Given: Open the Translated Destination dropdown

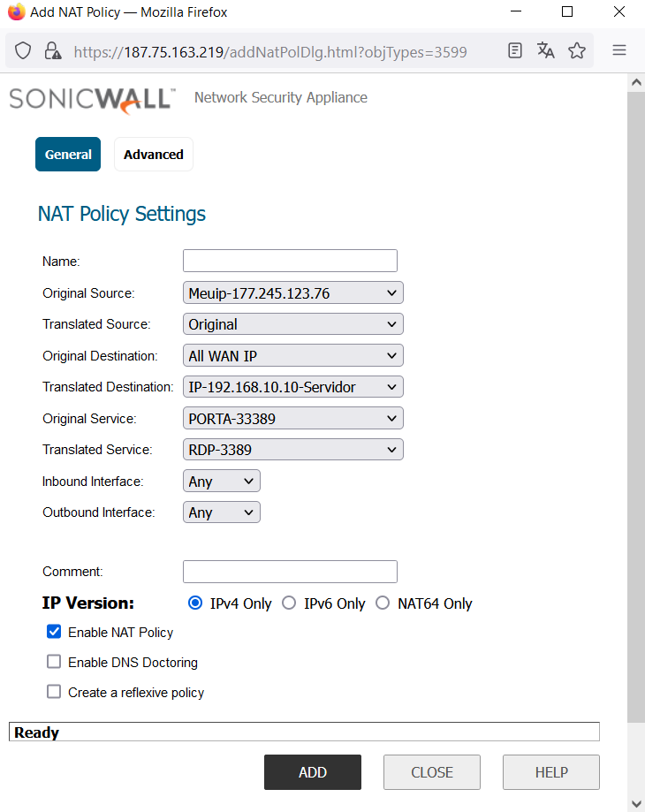Looking at the screenshot, I should coord(292,387).
